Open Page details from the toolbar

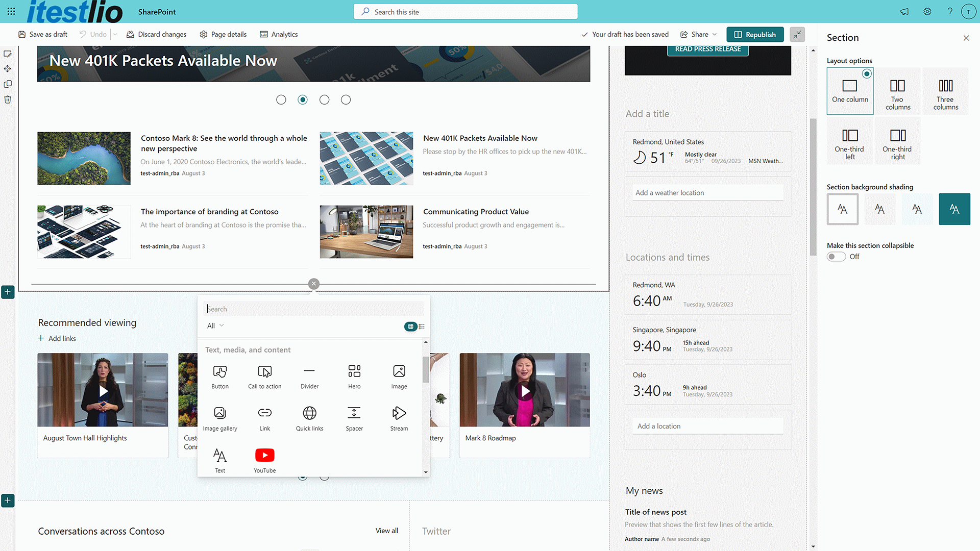click(223, 34)
